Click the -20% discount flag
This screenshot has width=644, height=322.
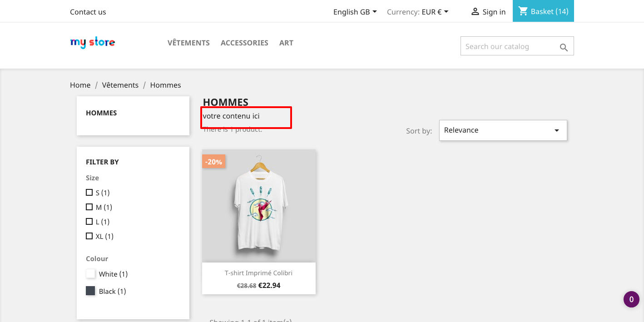[x=213, y=161]
